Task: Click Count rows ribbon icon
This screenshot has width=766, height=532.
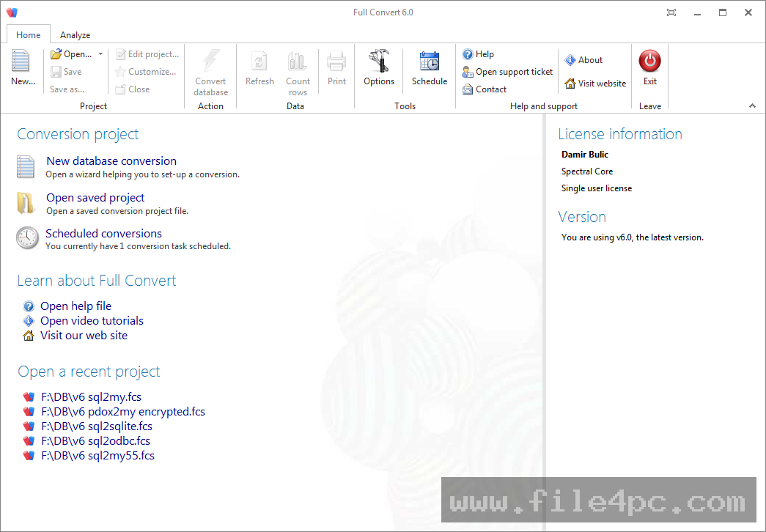Action: (298, 62)
